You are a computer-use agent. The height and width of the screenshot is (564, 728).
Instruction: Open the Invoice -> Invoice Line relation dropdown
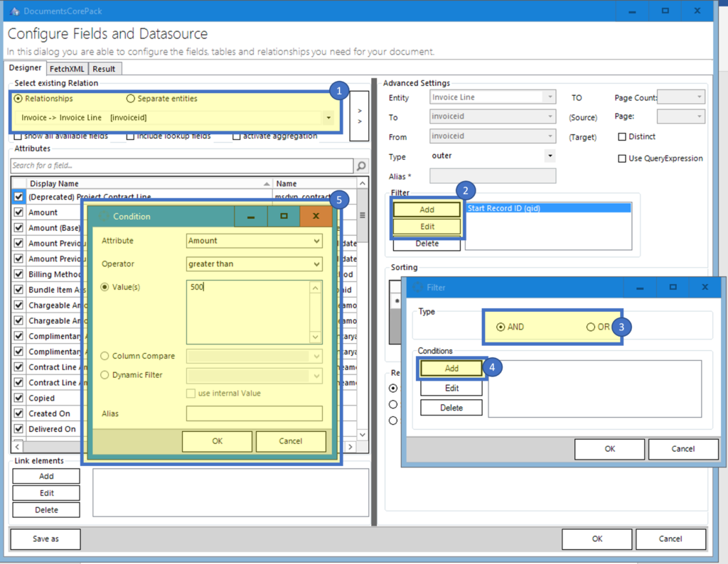327,116
